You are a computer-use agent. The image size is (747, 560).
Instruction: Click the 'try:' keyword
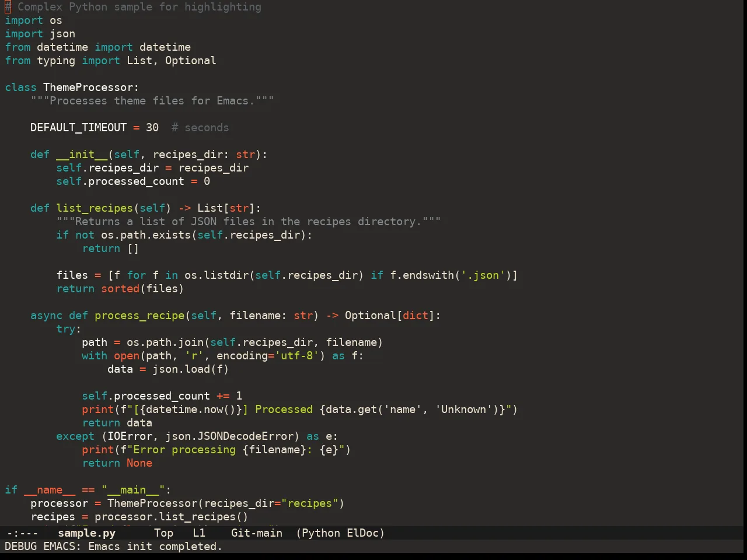click(x=68, y=329)
